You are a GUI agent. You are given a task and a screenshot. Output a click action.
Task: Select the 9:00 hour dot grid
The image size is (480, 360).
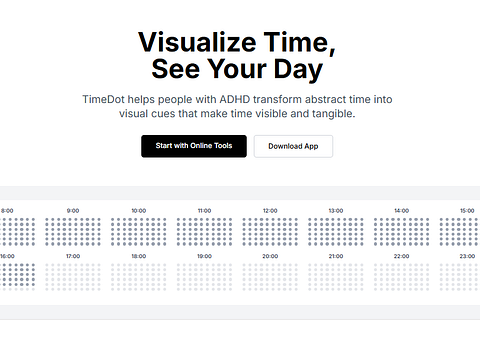pos(73,232)
